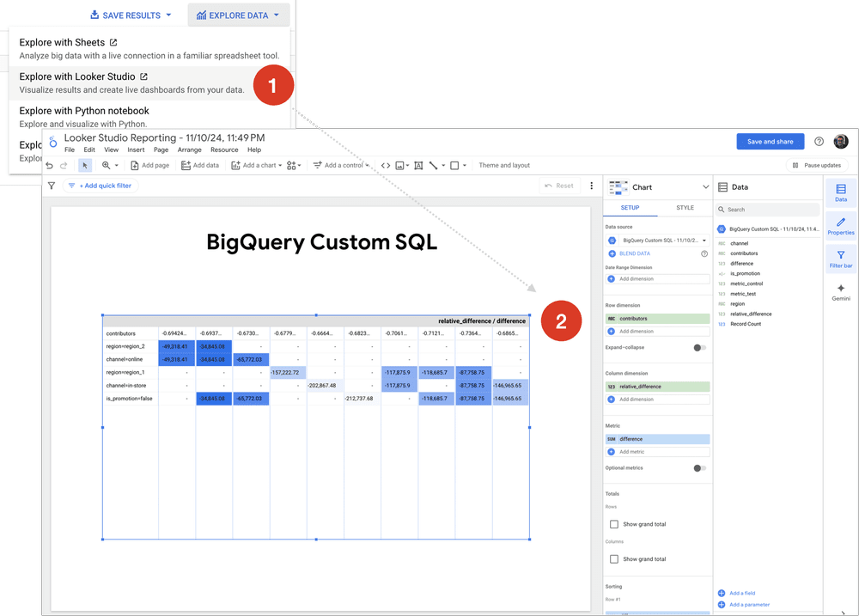Open the Add a chart dropdown
859x616 pixels.
(x=256, y=166)
